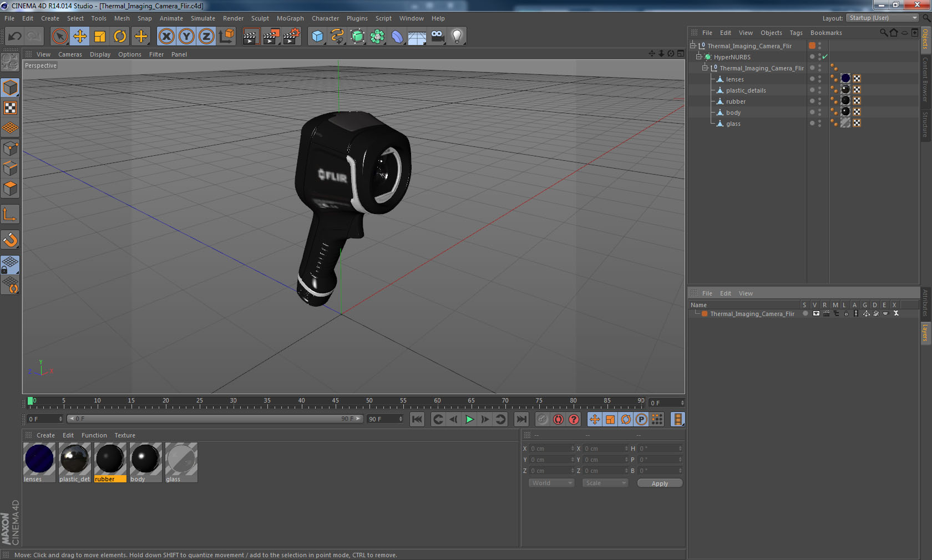Screen dimensions: 932x560
Task: Add a camera object
Action: pyautogui.click(x=437, y=37)
